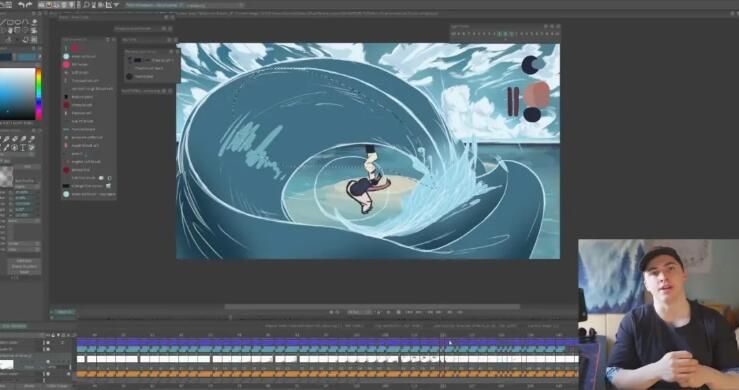The height and width of the screenshot is (390, 739).
Task: Switch to the Timeline palette tab
Action: tap(14, 326)
